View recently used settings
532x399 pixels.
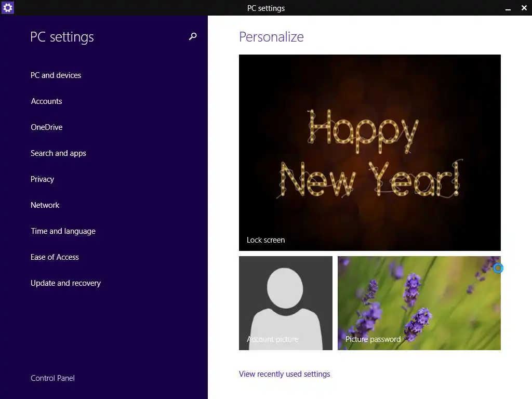pos(284,374)
